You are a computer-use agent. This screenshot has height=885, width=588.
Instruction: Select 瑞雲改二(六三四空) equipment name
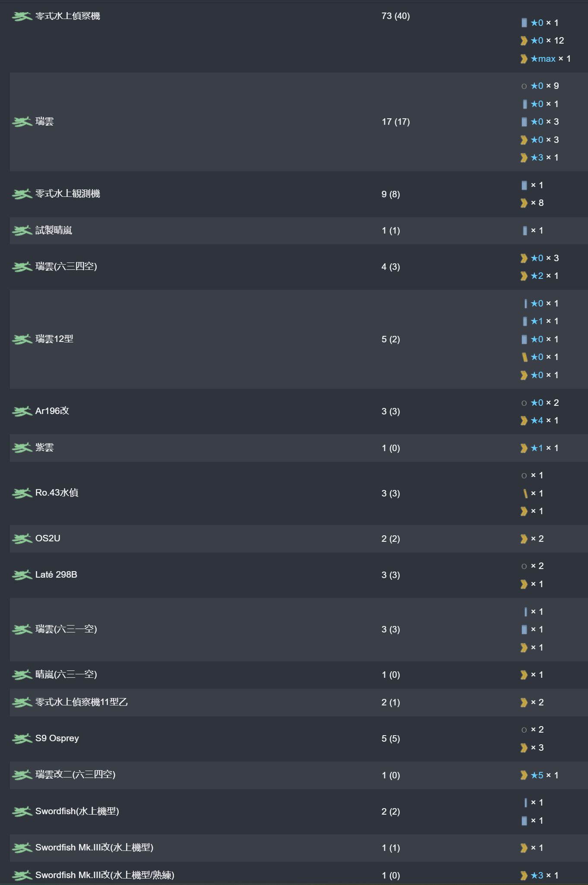pyautogui.click(x=75, y=774)
